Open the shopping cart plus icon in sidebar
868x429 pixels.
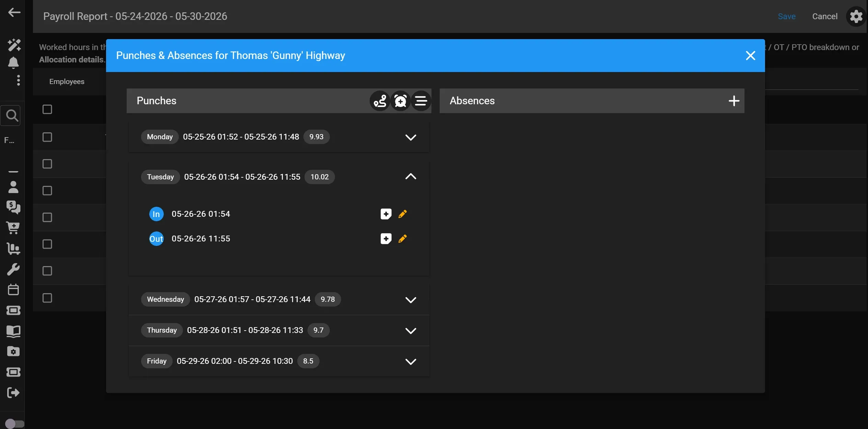(13, 228)
